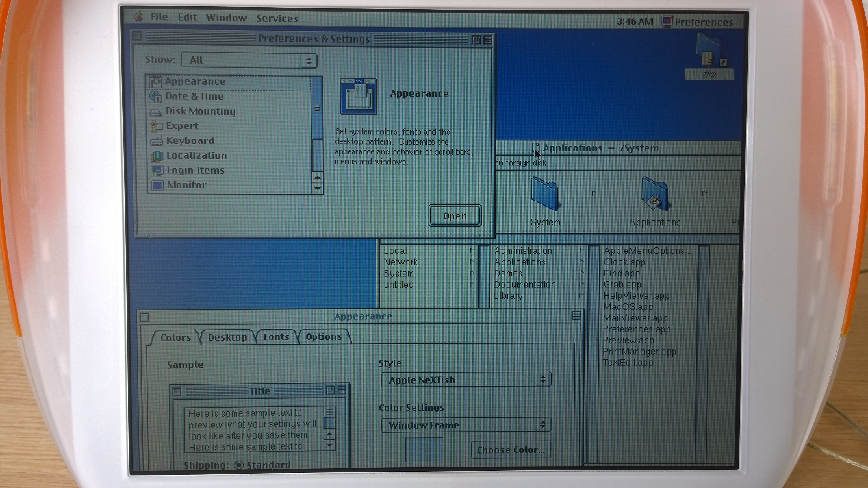
Task: Expand the Applications row arrow in column
Action: (581, 262)
